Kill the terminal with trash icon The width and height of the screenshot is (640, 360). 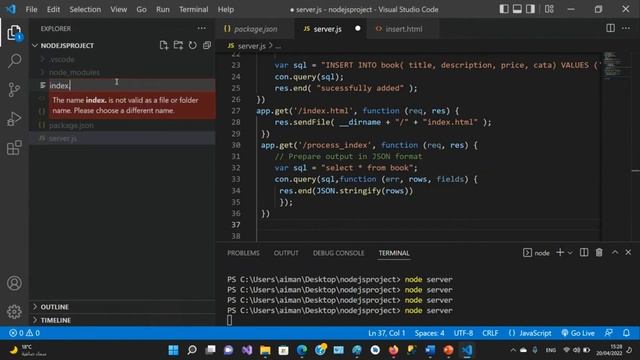click(599, 253)
